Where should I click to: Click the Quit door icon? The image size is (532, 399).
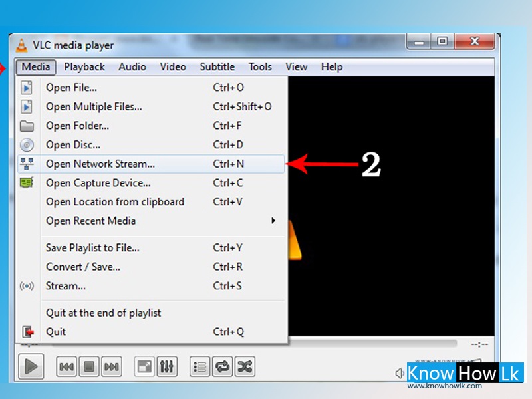point(28,331)
